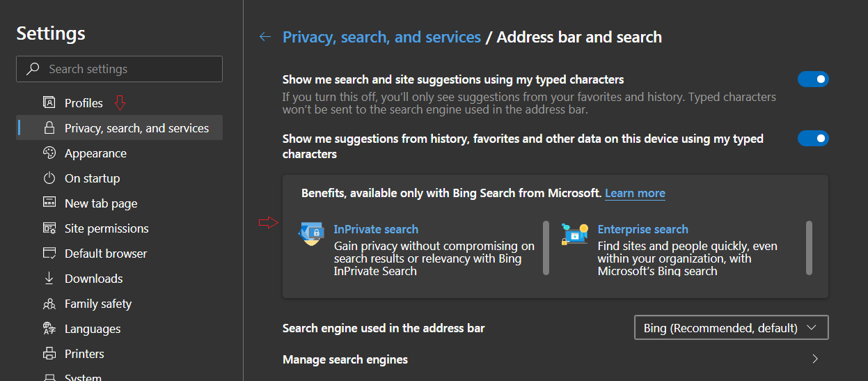Click the Appearance palette icon

[x=49, y=153]
